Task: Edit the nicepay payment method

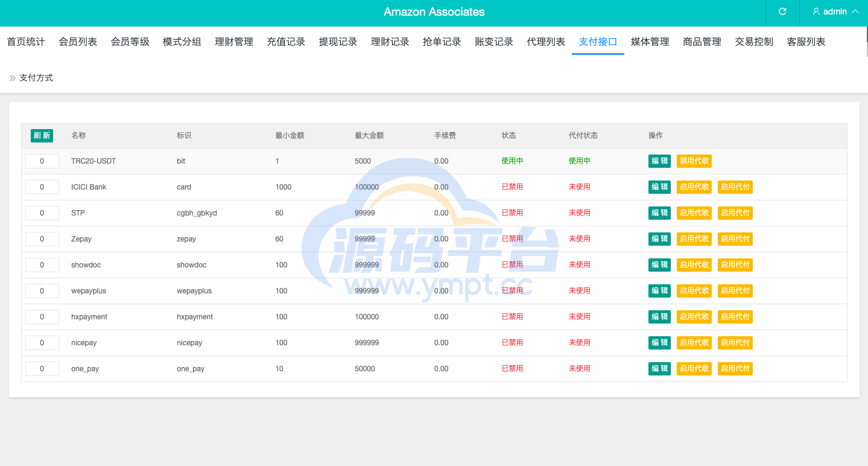Action: (659, 343)
